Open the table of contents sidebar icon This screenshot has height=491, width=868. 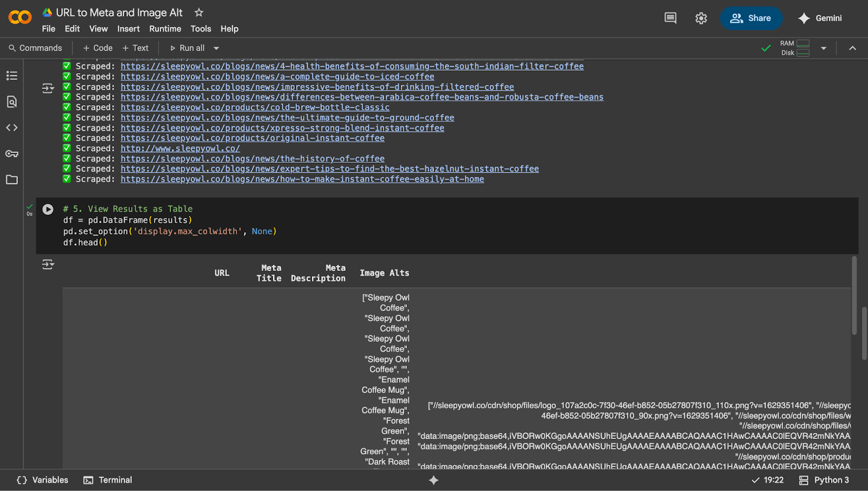tap(12, 75)
